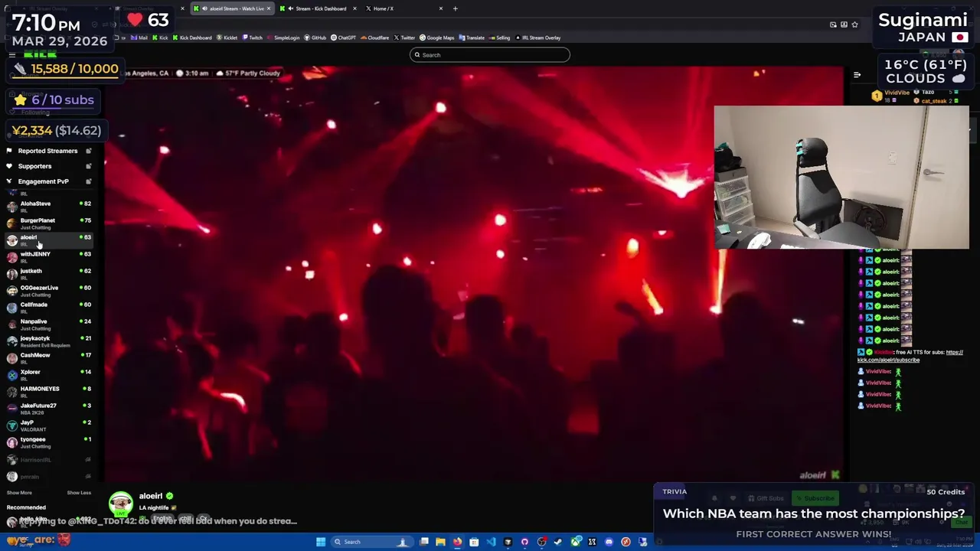Open justketh's channel in sidebar
This screenshot has height=551, width=980.
(x=48, y=273)
